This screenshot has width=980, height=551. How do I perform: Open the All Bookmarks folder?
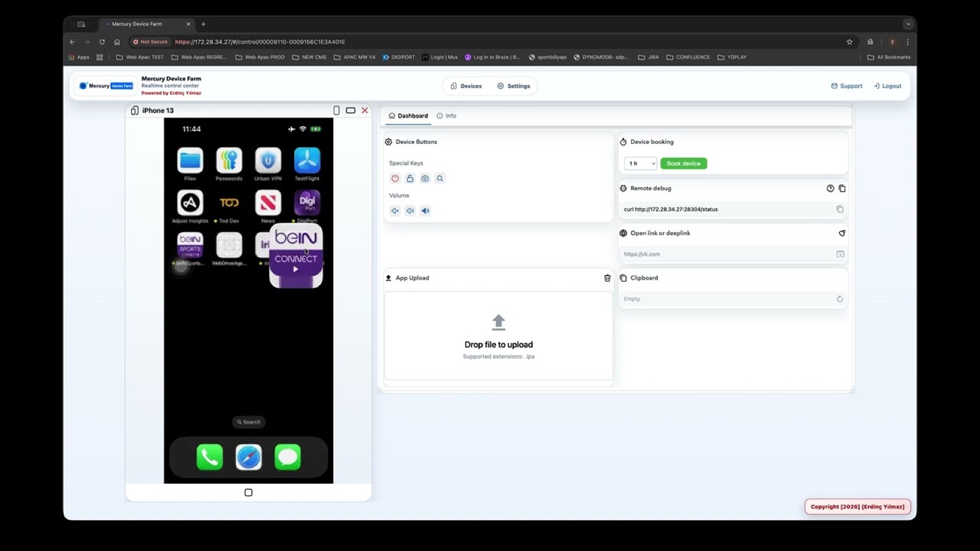(889, 57)
